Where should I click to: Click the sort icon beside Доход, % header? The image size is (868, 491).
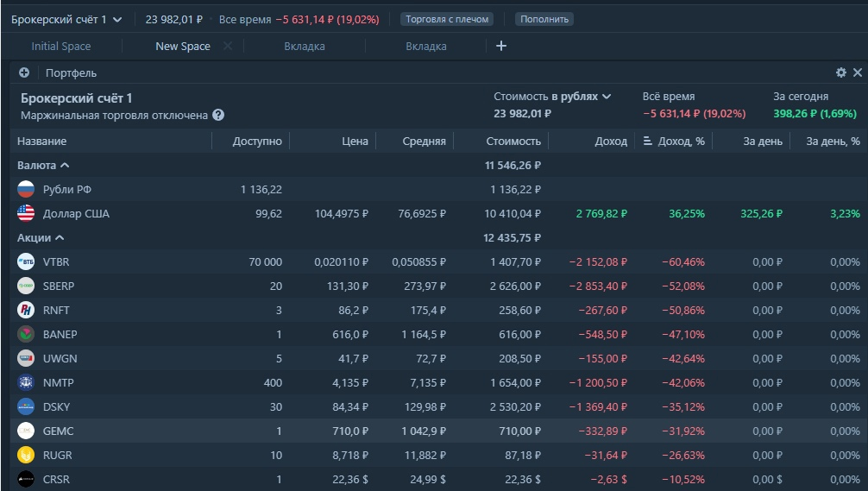[648, 141]
